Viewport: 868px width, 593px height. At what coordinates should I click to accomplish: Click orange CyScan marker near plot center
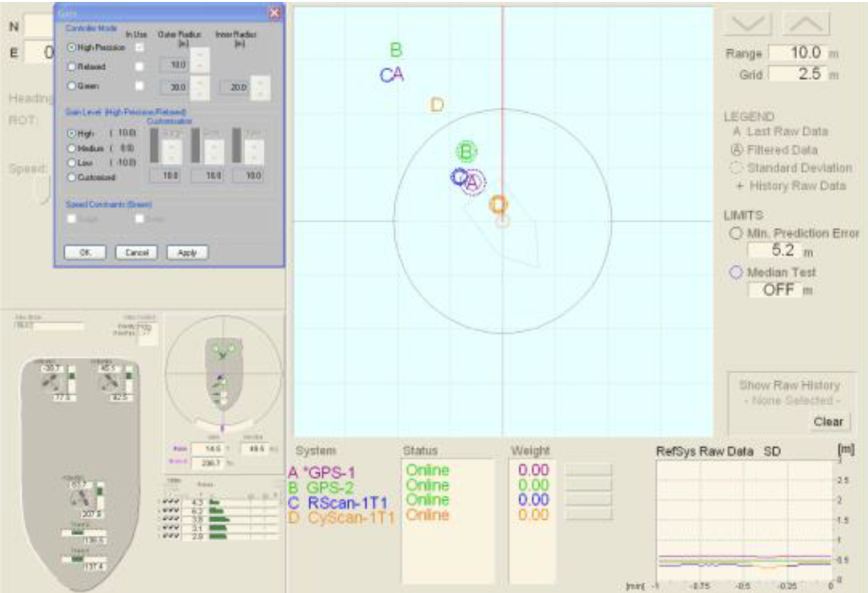pos(498,204)
